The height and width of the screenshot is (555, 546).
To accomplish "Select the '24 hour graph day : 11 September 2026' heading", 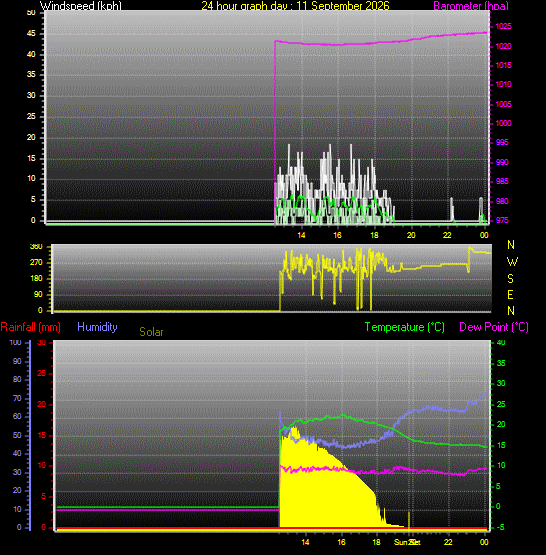I will coord(295,6).
